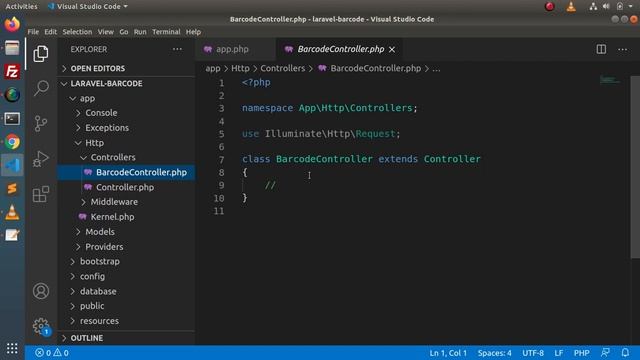Open the Extensions view
Image resolution: width=640 pixels, height=360 pixels.
click(41, 194)
